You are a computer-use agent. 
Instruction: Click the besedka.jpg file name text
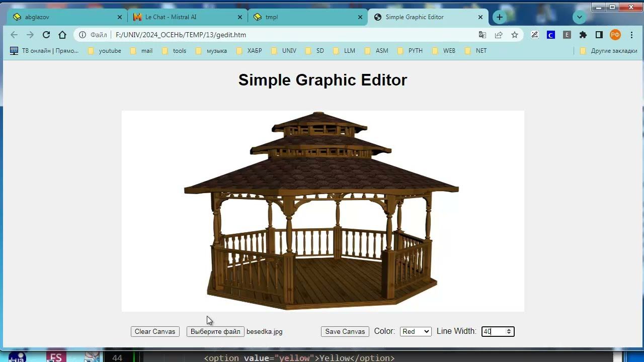tap(265, 332)
